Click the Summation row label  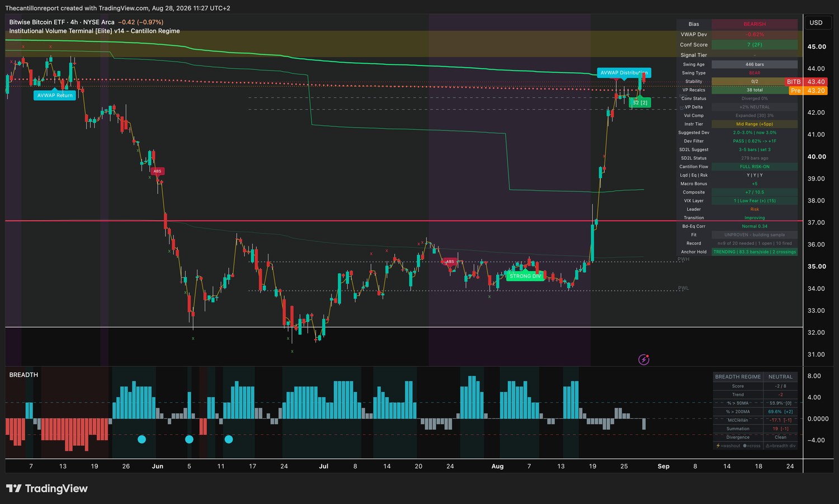(x=738, y=428)
